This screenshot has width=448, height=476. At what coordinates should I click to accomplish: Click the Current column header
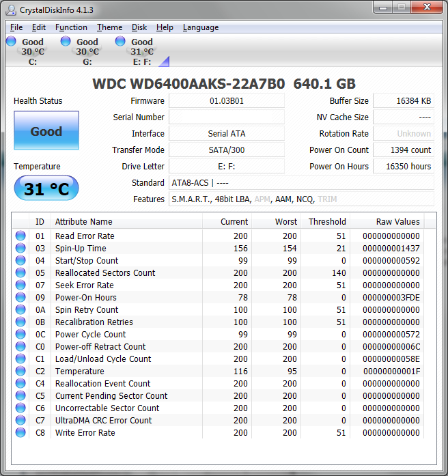point(227,221)
